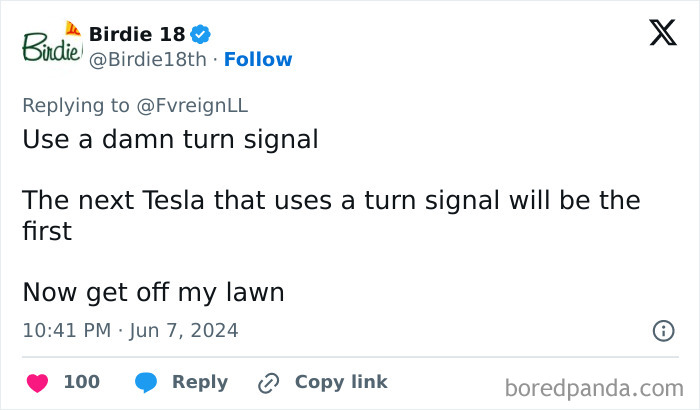Click the boredpanda.com watermark

click(x=594, y=387)
